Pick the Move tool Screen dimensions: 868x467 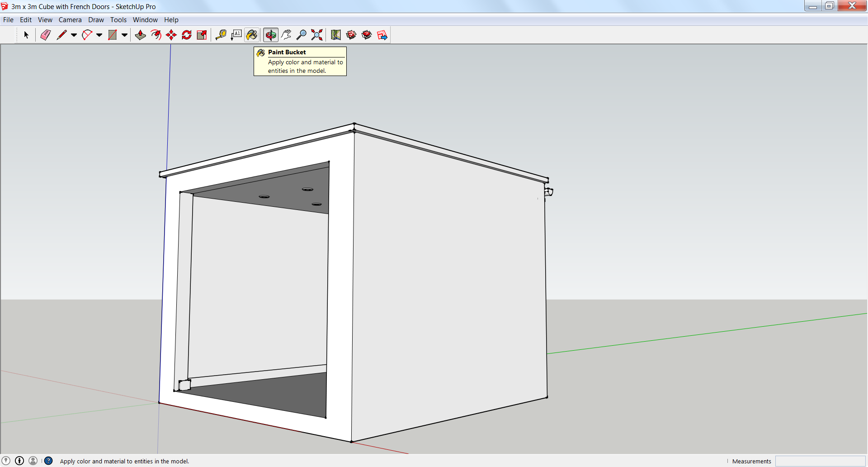171,35
